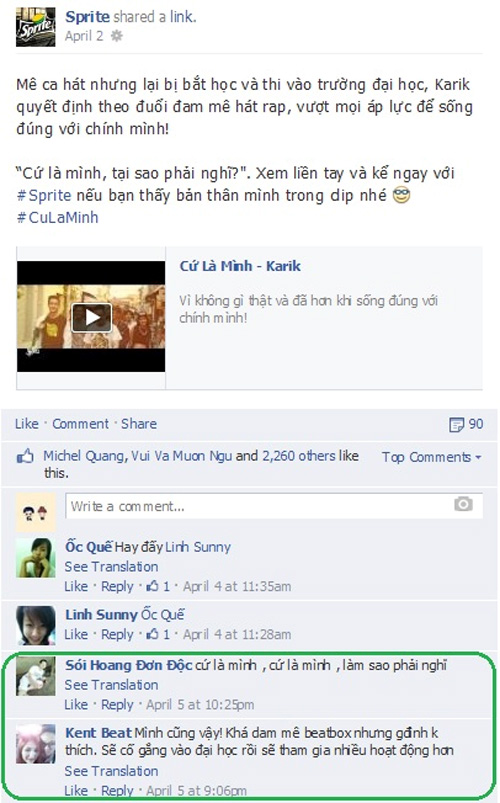Click the camera icon to attach photo
Screen dimensions: 500x803
click(463, 504)
